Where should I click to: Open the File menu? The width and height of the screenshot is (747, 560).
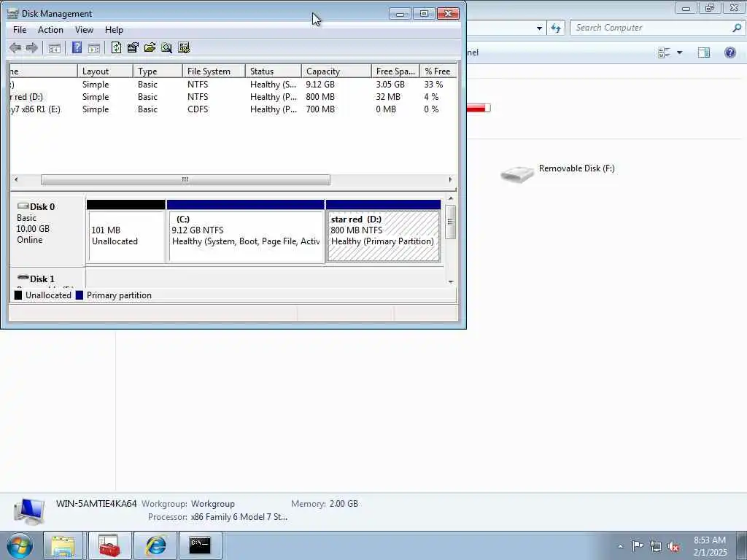pos(20,29)
